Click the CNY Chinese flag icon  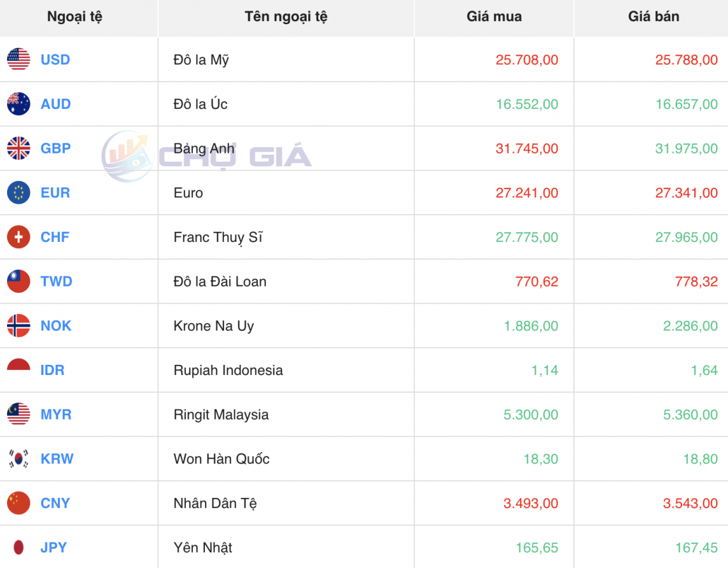[18, 503]
